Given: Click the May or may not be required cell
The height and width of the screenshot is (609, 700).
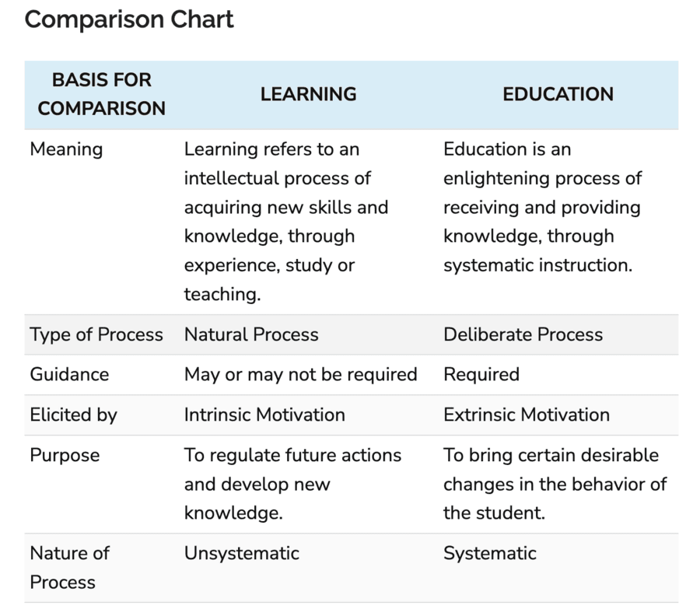Looking at the screenshot, I should (x=300, y=375).
